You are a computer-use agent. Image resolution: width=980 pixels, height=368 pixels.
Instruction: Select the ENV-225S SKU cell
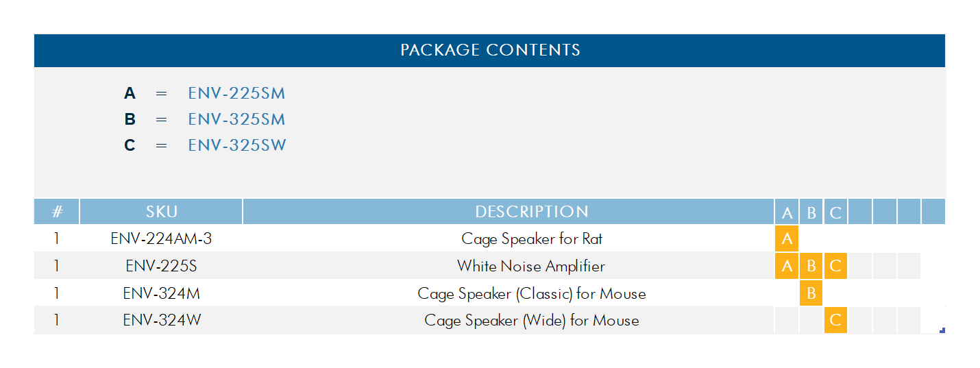[x=161, y=266]
